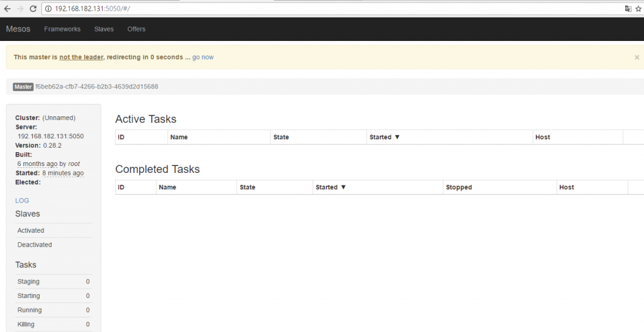Click the Active Tasks heading
The width and height of the screenshot is (644, 332).
pos(146,119)
